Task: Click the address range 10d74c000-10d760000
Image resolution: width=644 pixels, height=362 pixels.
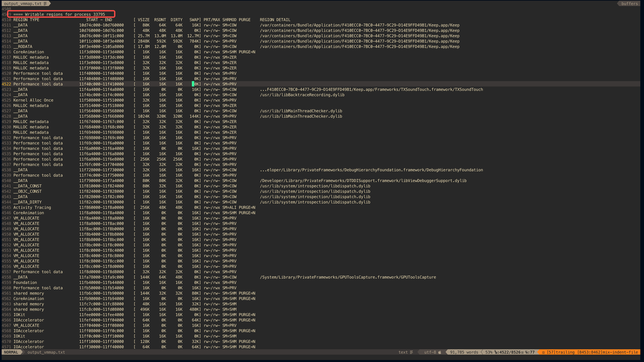Action: pos(101,25)
